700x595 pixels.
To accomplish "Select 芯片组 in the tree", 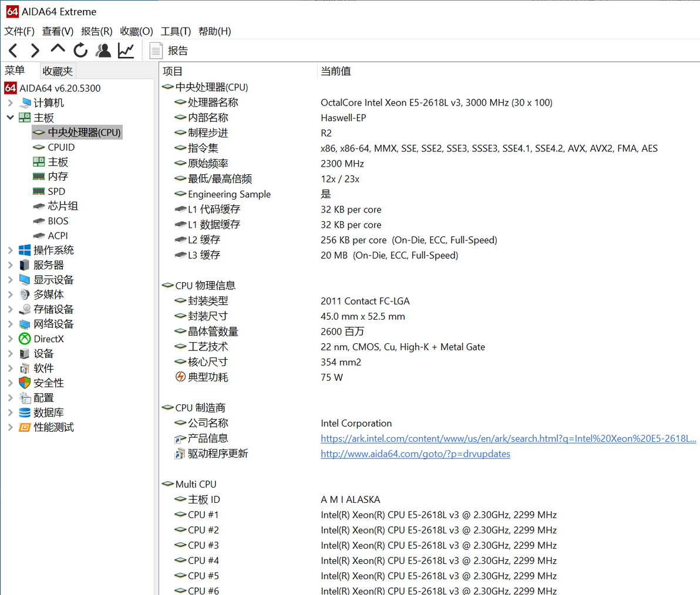I will 55,206.
